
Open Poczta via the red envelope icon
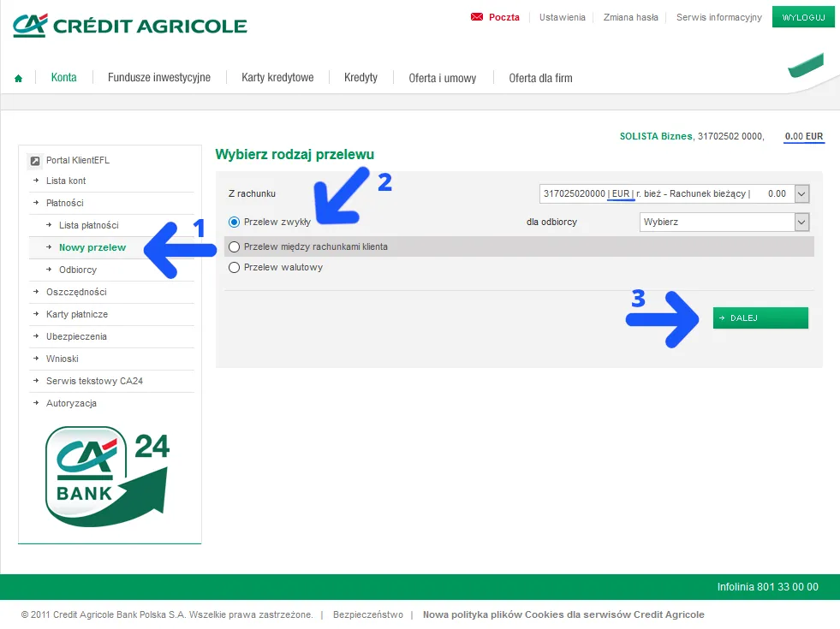[x=476, y=16]
